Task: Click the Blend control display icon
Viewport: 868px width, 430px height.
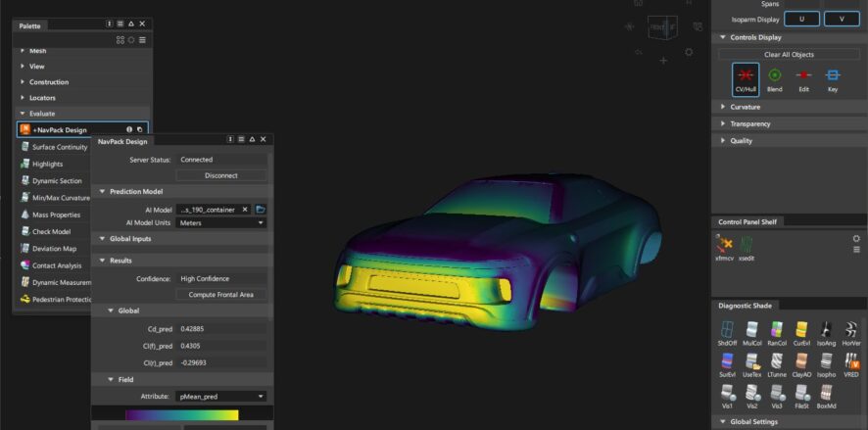Action: coord(774,78)
